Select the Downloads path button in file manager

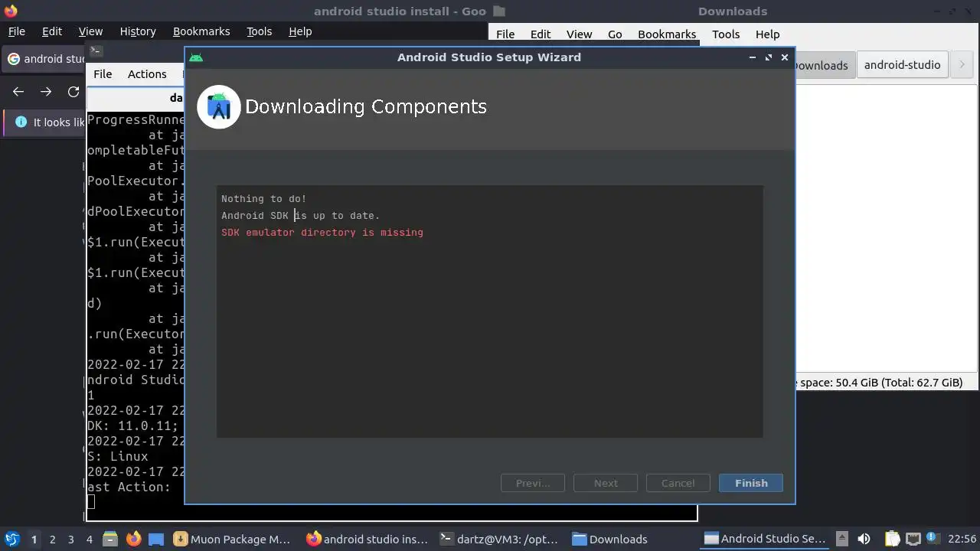(x=824, y=65)
